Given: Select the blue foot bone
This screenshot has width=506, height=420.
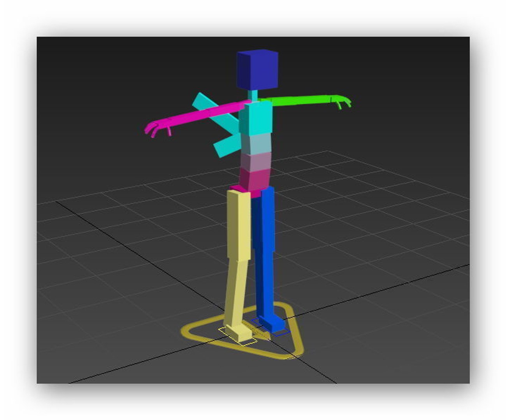Looking at the screenshot, I should (x=271, y=323).
